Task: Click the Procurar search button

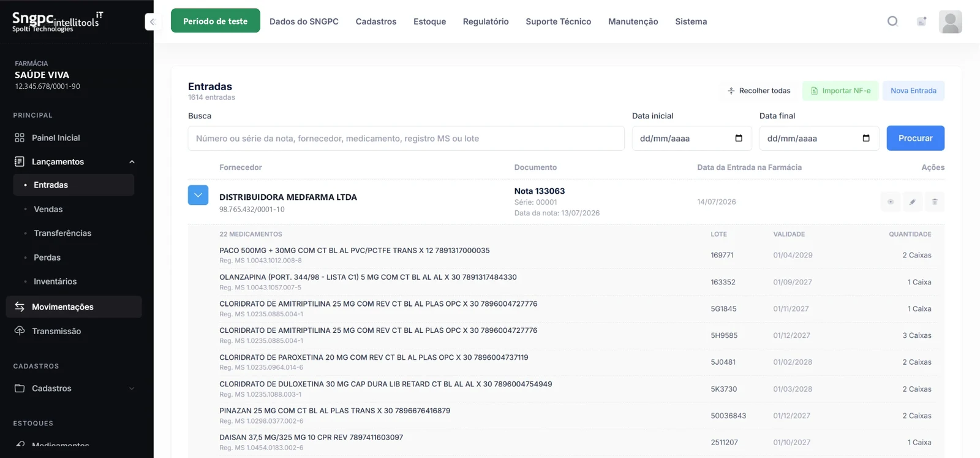Action: click(x=915, y=138)
